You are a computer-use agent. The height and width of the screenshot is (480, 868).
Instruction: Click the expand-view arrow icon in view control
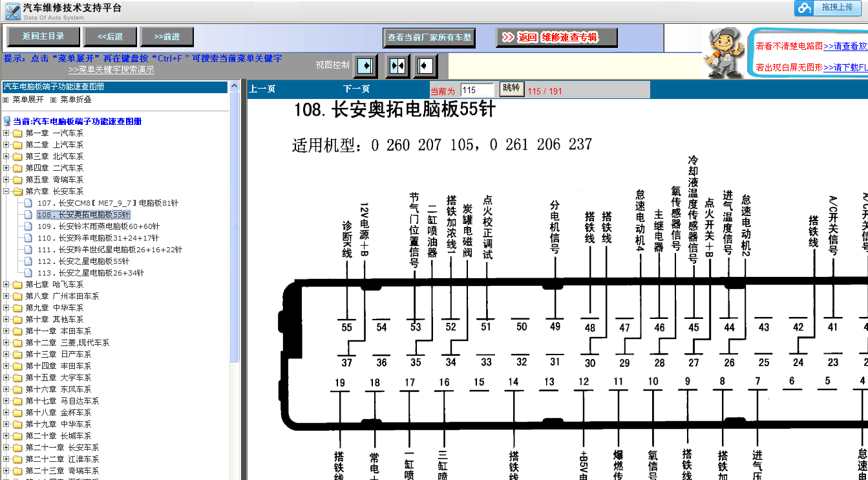click(366, 65)
